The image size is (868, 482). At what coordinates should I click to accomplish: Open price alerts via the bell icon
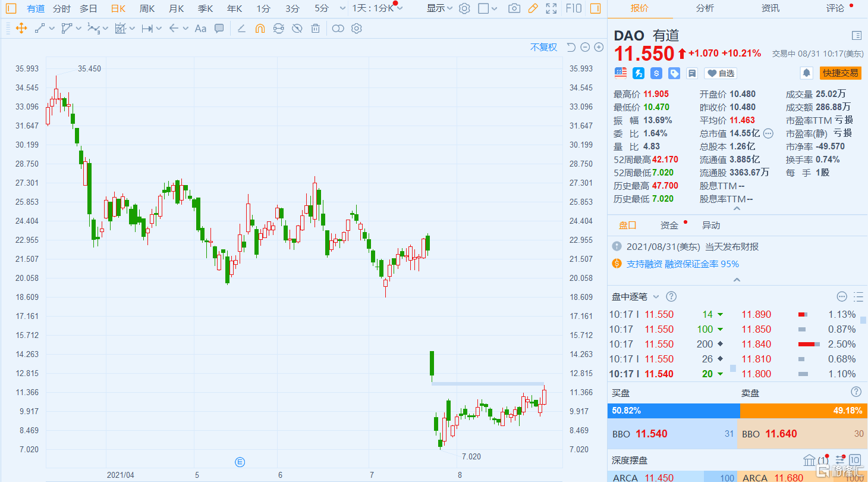(x=807, y=73)
